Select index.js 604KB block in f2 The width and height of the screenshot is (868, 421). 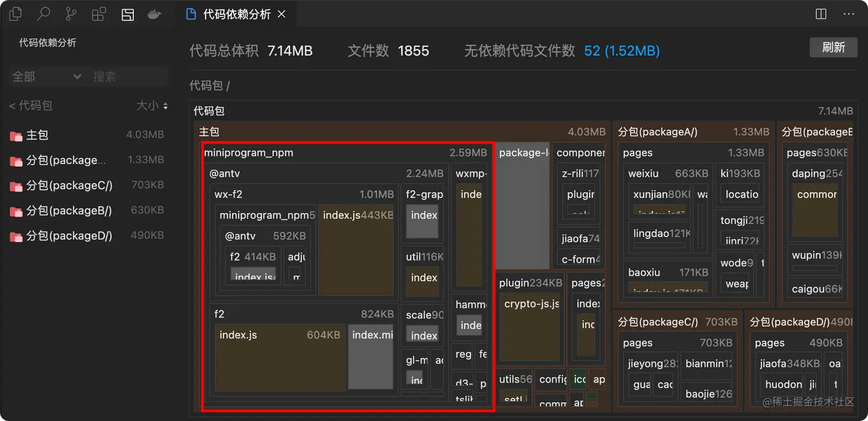[x=280, y=357]
